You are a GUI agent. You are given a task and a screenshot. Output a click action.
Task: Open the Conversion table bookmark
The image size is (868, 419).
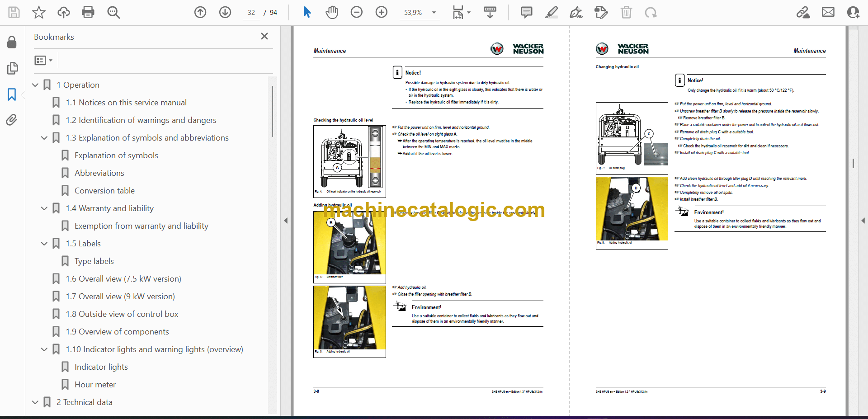pos(104,191)
